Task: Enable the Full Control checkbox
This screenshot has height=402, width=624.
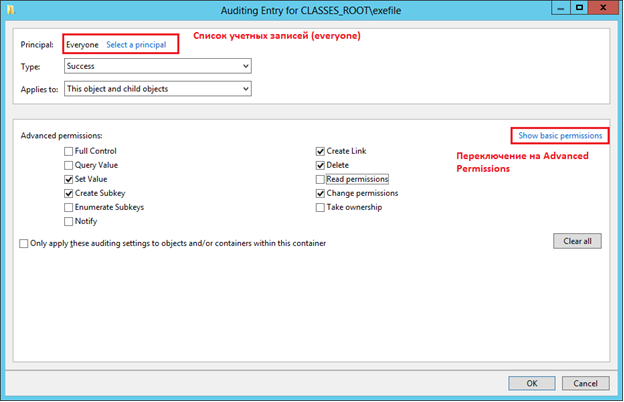Action: point(68,151)
